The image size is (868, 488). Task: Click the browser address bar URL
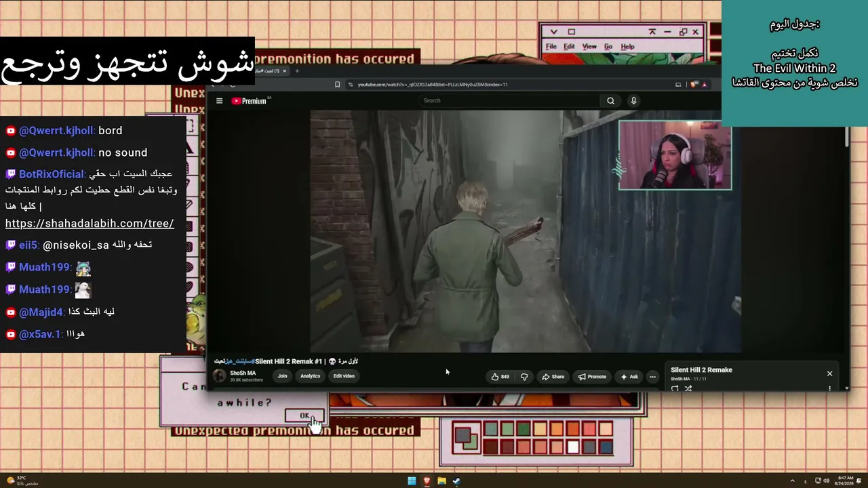(433, 85)
